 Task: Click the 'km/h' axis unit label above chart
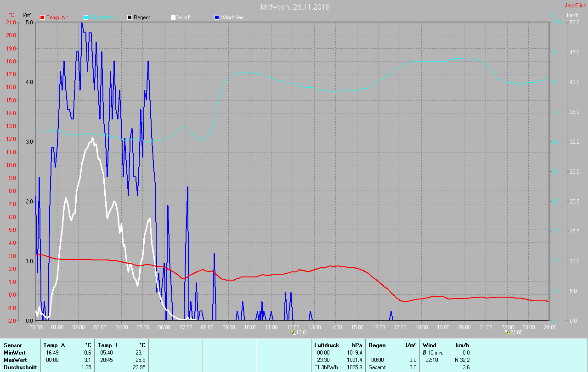(x=573, y=15)
